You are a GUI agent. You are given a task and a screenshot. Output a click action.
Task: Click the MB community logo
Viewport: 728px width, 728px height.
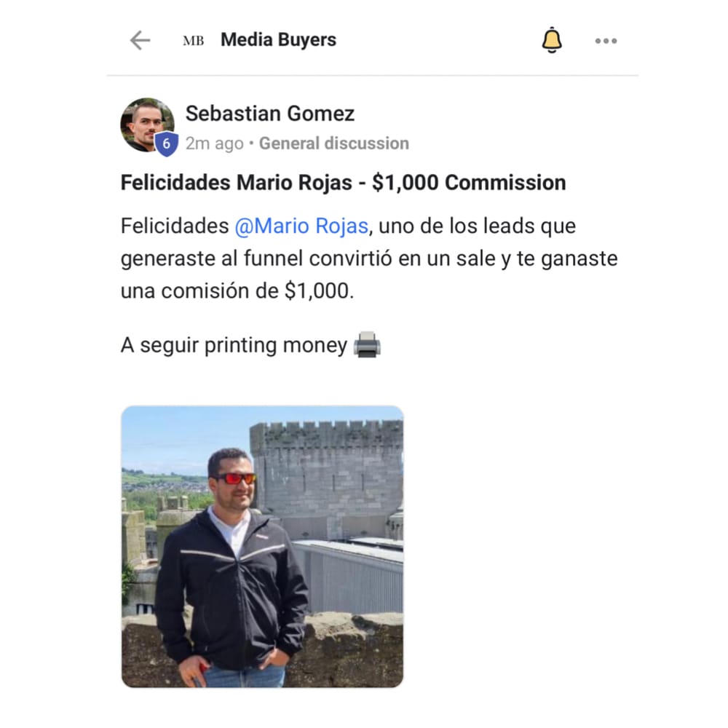click(193, 41)
